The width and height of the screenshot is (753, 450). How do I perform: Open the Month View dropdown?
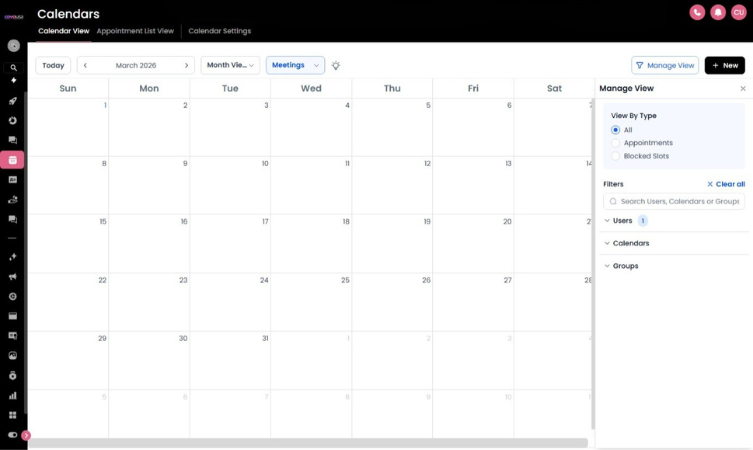click(230, 65)
